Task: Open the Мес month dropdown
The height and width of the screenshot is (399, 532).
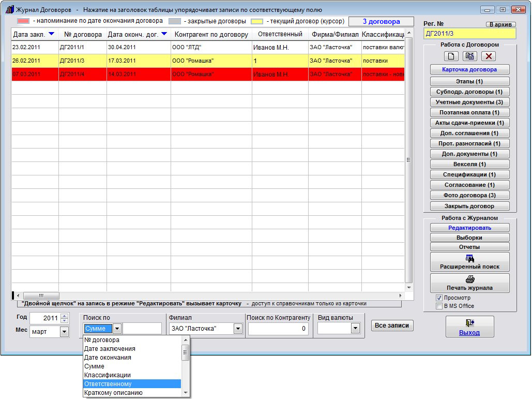Action: pyautogui.click(x=65, y=332)
